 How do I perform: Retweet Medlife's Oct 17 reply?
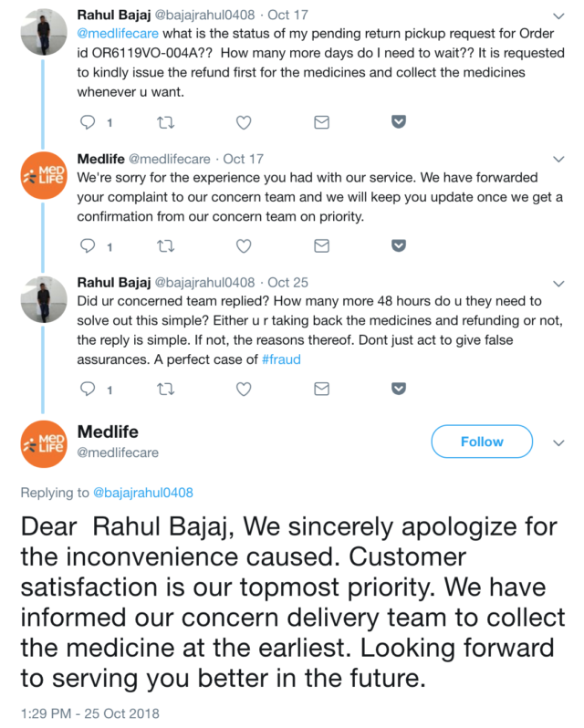point(166,246)
